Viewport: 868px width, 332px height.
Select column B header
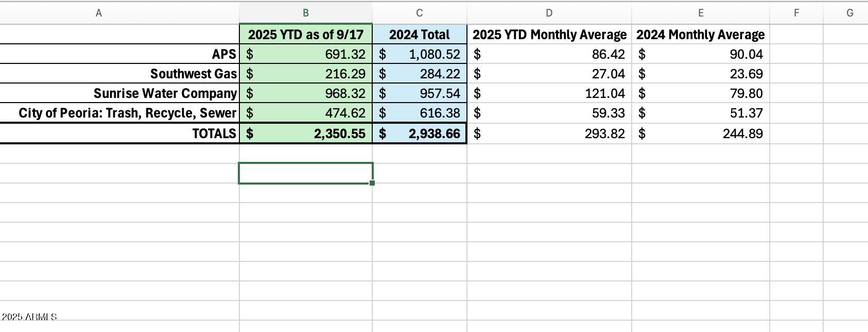tap(305, 13)
